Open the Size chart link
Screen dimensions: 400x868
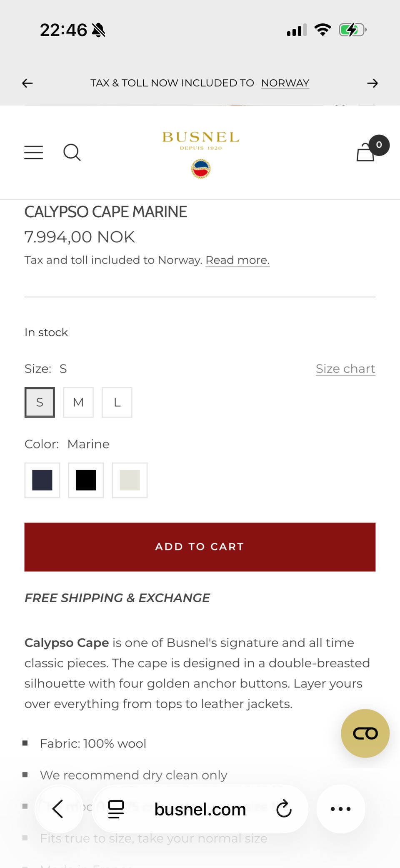(x=345, y=369)
